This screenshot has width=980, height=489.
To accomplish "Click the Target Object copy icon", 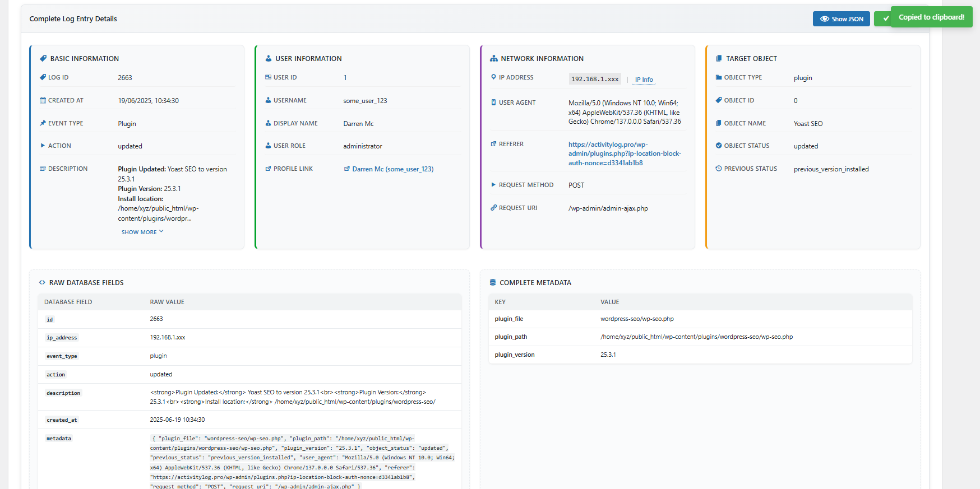I will click(x=719, y=59).
